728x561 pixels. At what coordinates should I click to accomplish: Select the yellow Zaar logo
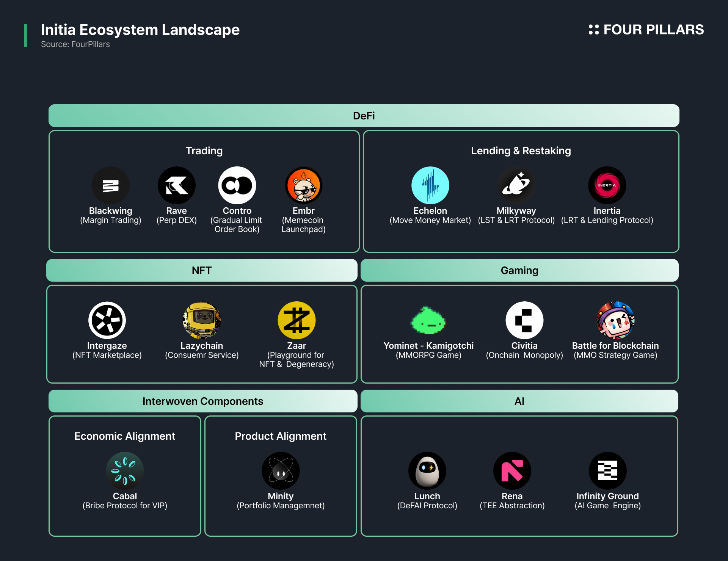[297, 320]
